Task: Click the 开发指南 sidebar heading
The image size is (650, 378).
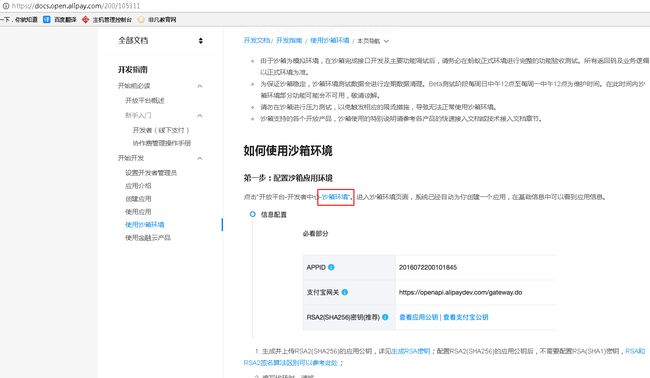Action: [x=133, y=70]
